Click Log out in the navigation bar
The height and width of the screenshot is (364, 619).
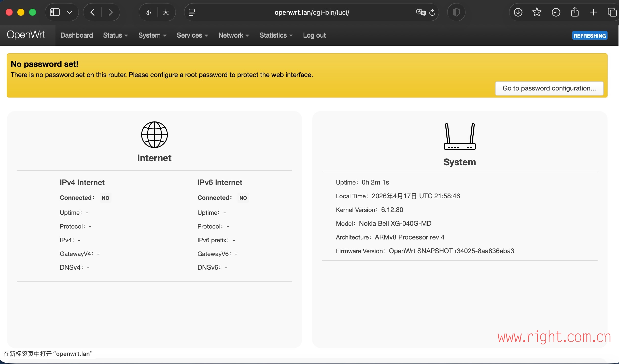(x=314, y=35)
